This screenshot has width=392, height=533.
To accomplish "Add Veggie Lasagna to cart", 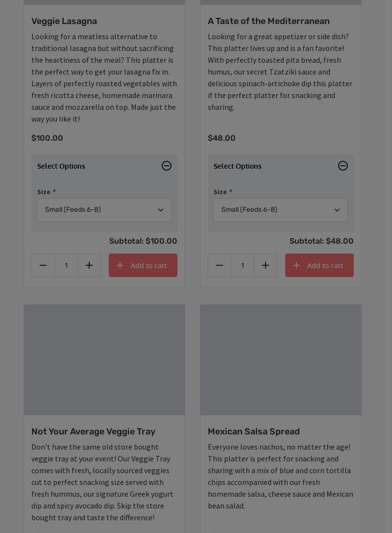I will (x=143, y=265).
